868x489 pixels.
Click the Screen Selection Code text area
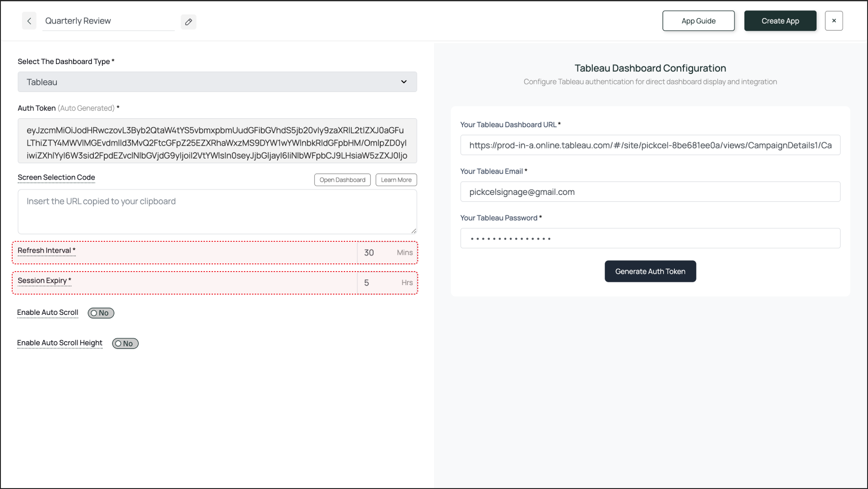(x=217, y=212)
